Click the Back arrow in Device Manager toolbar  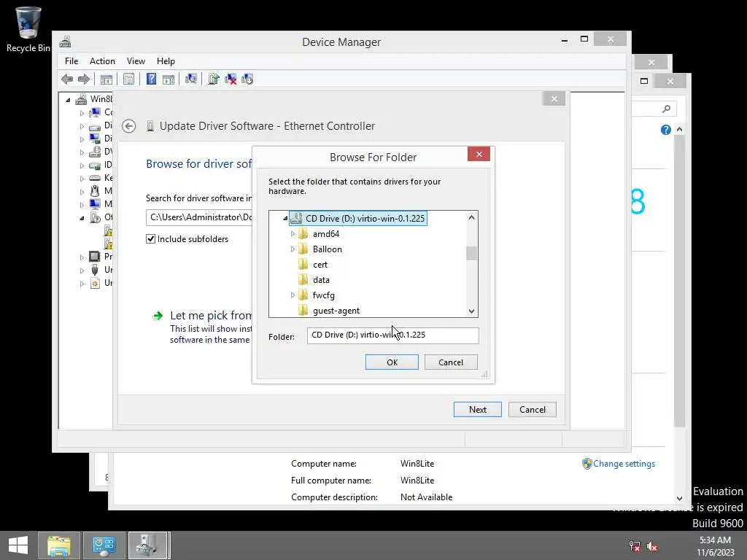click(x=67, y=79)
